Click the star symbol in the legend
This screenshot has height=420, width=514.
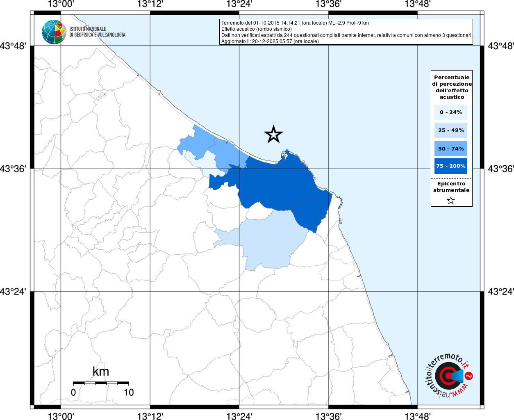tap(451, 201)
